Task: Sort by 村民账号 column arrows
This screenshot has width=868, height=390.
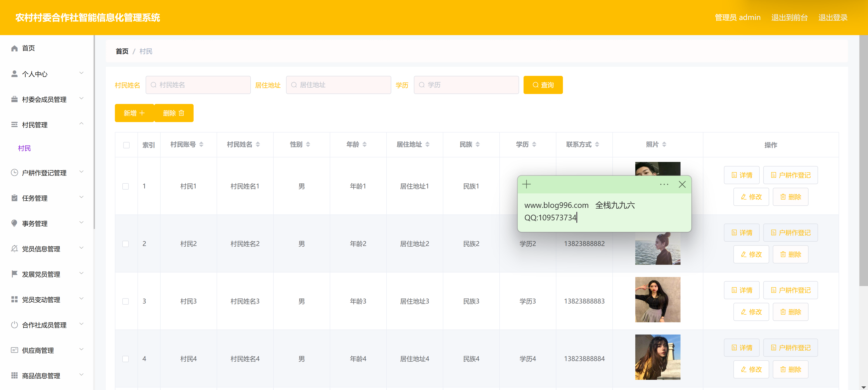Action: (201, 144)
